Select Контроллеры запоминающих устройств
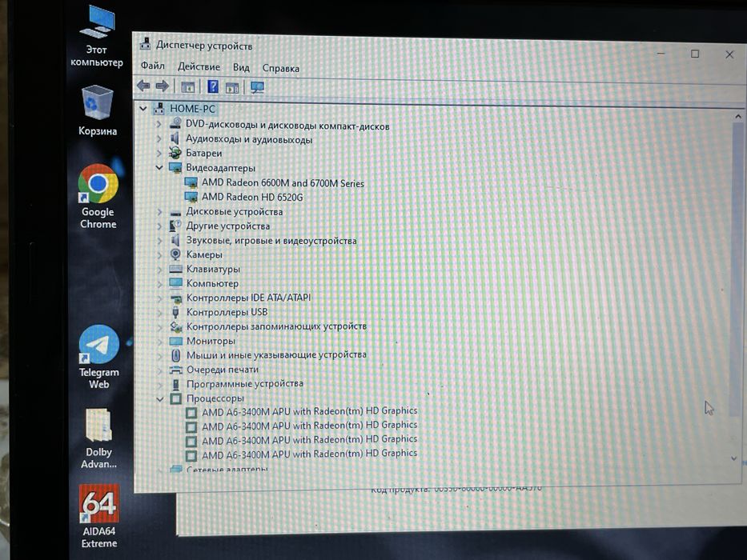Screen dimensions: 747x560 pyautogui.click(x=276, y=326)
